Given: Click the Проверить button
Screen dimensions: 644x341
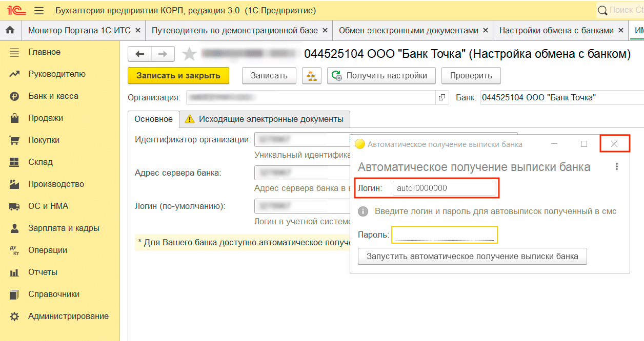Looking at the screenshot, I should point(471,76).
